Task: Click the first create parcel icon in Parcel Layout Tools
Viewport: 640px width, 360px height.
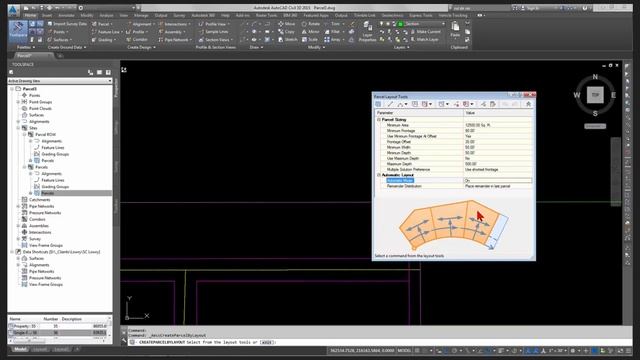Action: point(378,104)
